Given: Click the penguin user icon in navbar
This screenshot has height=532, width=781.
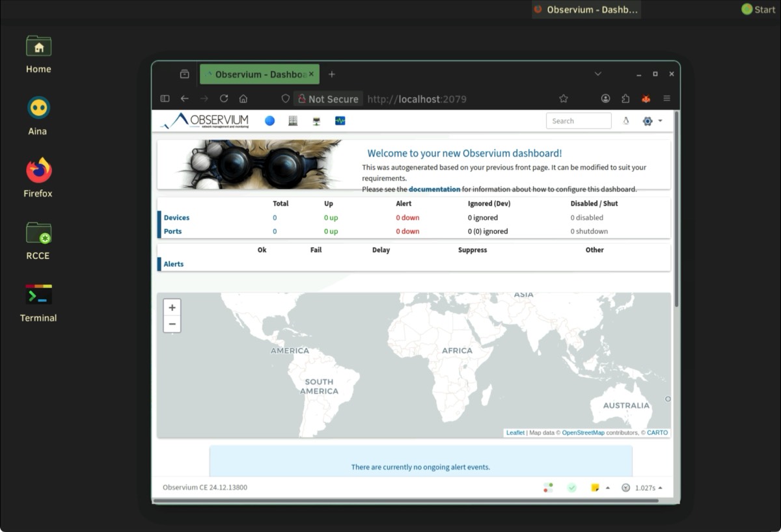Looking at the screenshot, I should [625, 121].
